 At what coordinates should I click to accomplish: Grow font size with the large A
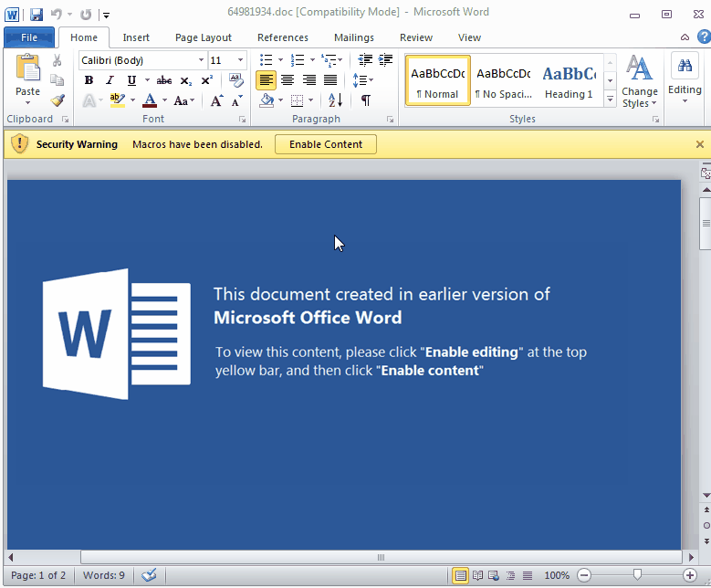point(216,100)
